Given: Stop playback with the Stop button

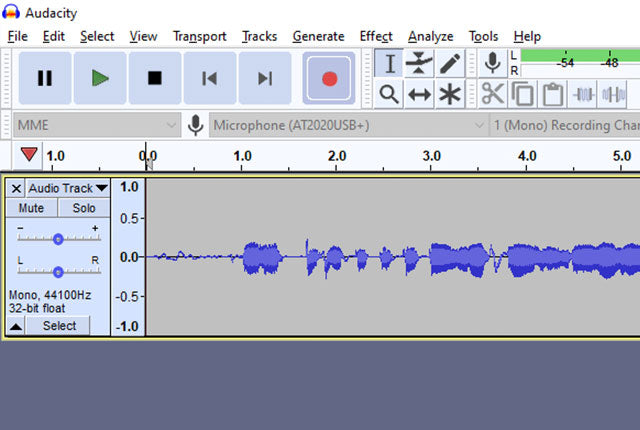Looking at the screenshot, I should tap(155, 78).
